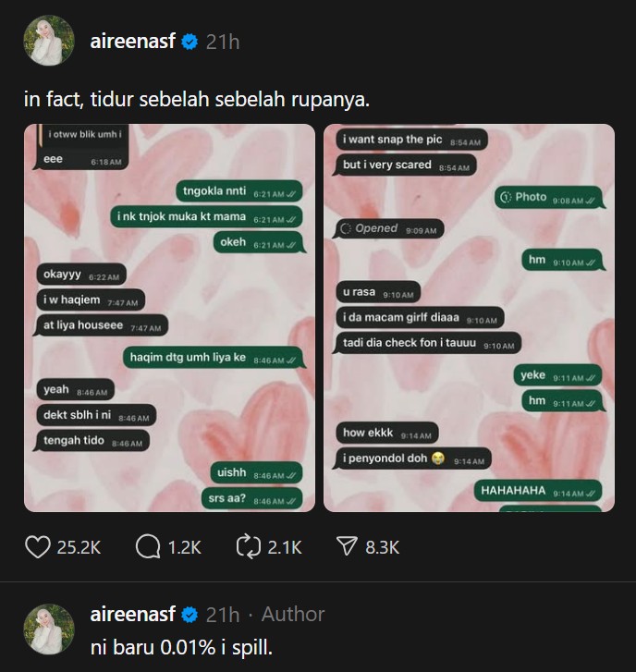The height and width of the screenshot is (672, 636).
Task: Share post via paper plane icon
Action: pyautogui.click(x=347, y=547)
